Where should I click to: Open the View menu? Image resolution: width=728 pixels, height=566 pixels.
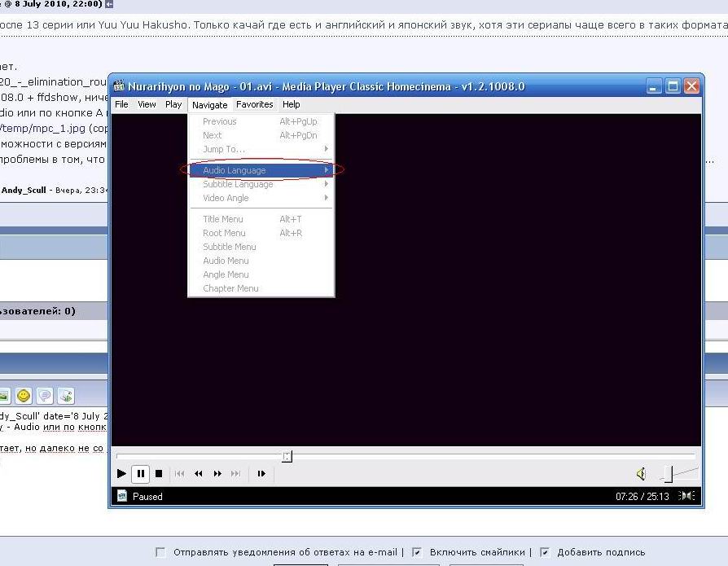point(147,104)
